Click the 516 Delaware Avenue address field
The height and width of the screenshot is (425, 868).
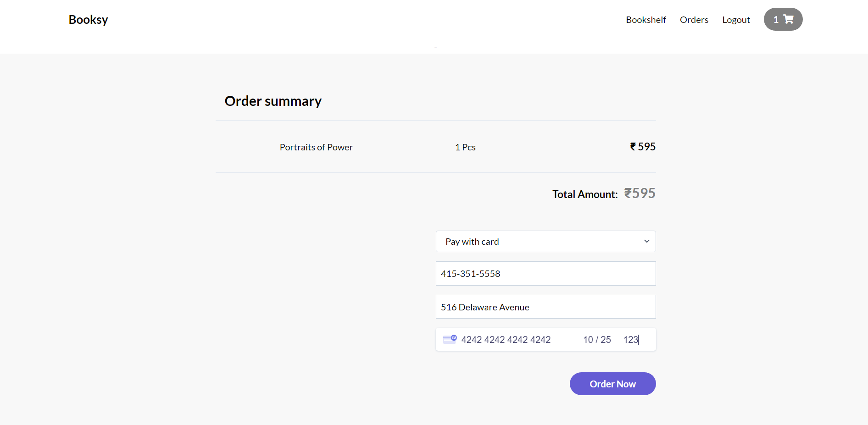pos(545,307)
